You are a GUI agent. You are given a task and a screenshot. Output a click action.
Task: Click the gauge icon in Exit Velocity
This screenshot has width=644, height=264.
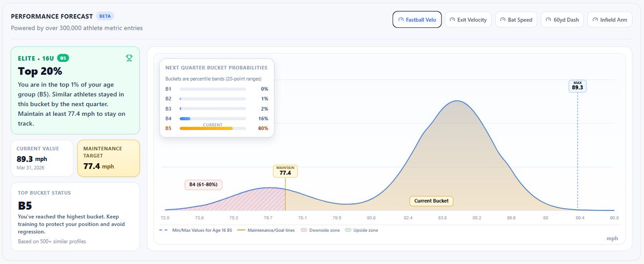(452, 20)
